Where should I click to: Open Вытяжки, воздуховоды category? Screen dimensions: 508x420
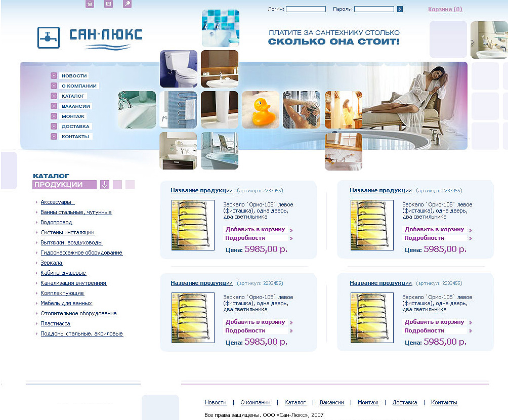tap(72, 242)
